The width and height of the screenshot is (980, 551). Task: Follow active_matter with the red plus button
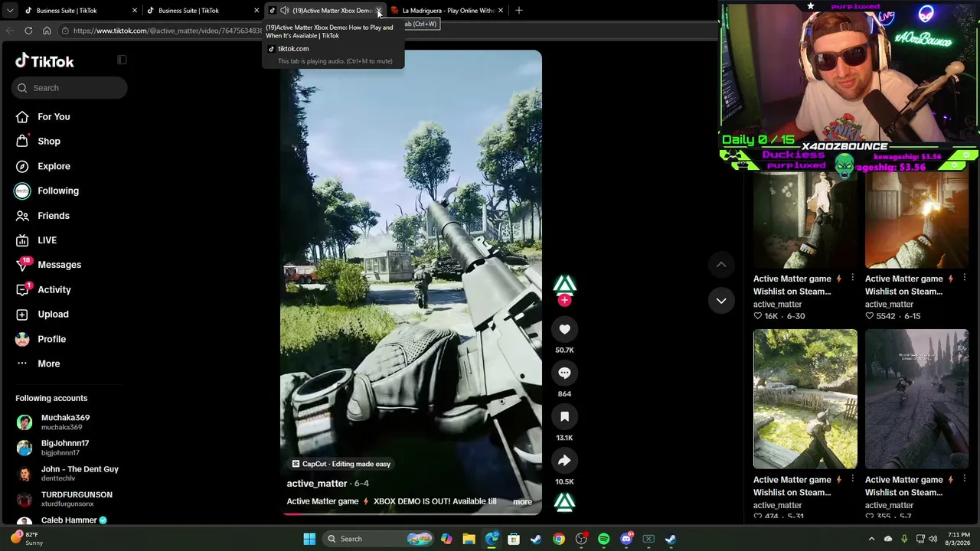pyautogui.click(x=564, y=300)
